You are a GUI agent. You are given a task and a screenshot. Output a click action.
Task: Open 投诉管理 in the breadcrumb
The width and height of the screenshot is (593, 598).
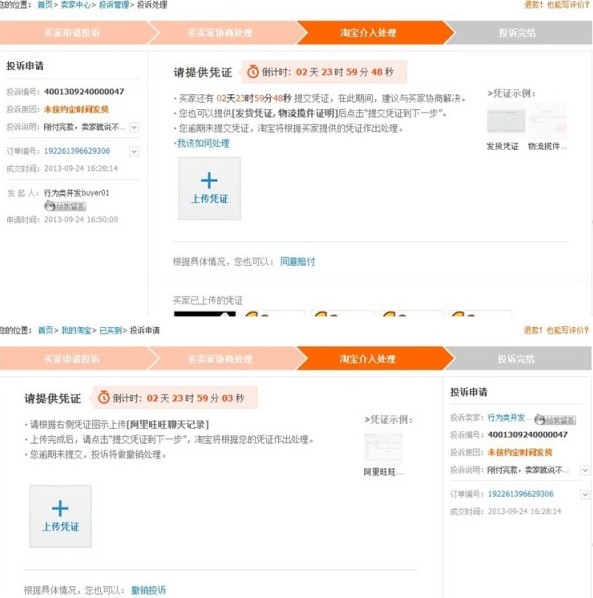pyautogui.click(x=114, y=5)
